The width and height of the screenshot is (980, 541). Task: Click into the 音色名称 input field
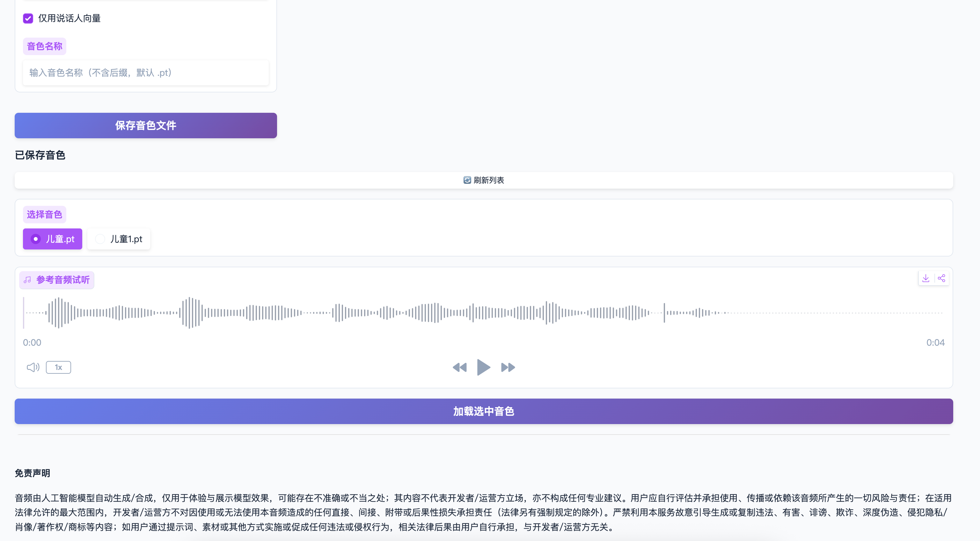(x=146, y=73)
